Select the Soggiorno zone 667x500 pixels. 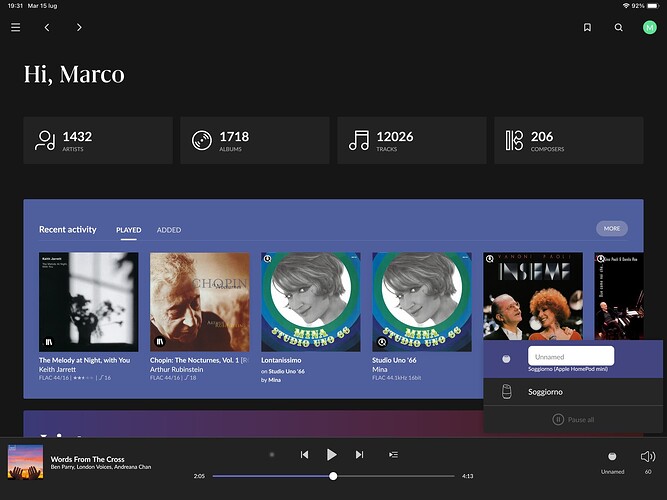click(x=573, y=392)
